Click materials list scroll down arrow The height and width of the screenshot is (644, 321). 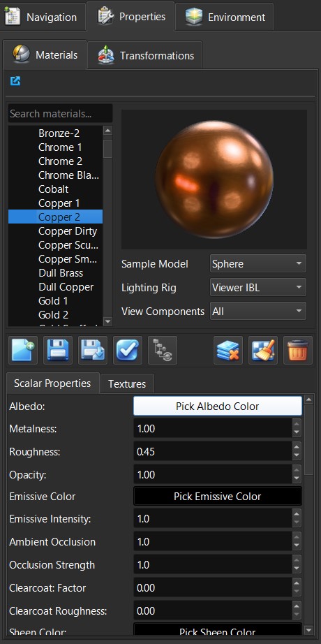pos(107,321)
